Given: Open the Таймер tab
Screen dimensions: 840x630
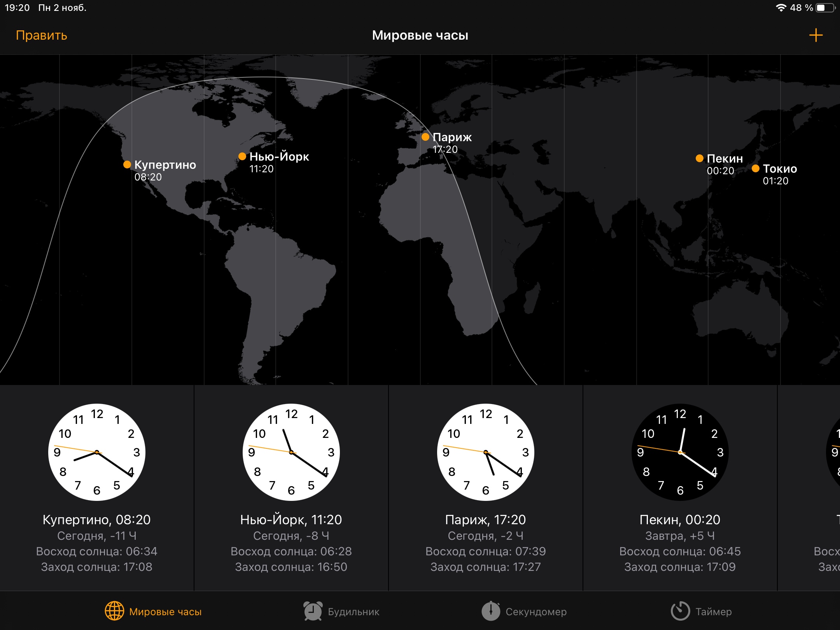Looking at the screenshot, I should (713, 612).
